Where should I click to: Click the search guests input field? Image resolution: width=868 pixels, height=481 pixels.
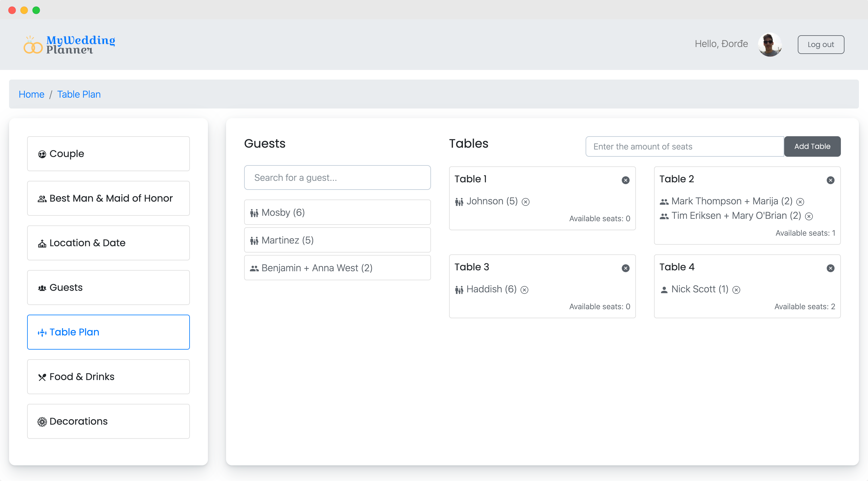click(338, 178)
